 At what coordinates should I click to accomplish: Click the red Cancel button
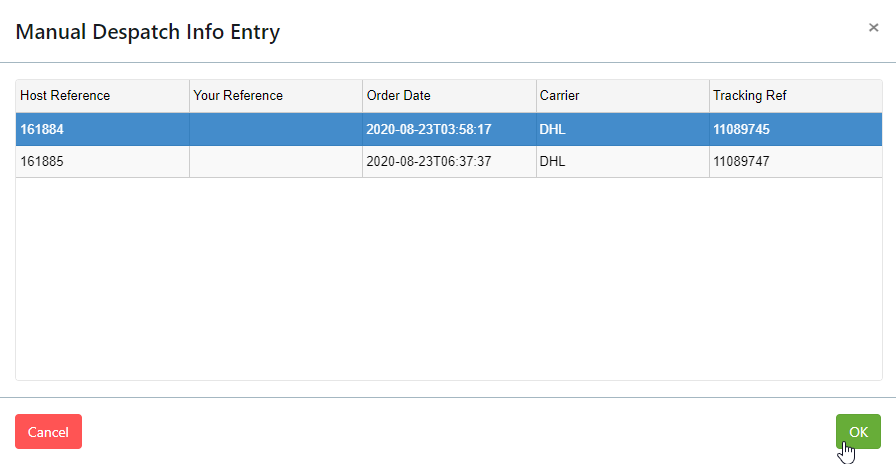coord(49,431)
